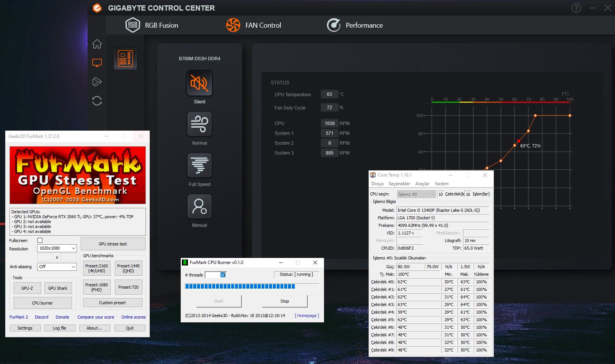Click the custom resolution height field
Screen dimensions: 615x364
(x=69, y=257)
